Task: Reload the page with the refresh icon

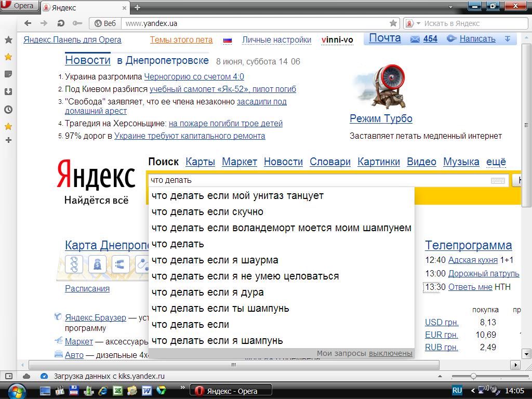Action: pyautogui.click(x=61, y=23)
